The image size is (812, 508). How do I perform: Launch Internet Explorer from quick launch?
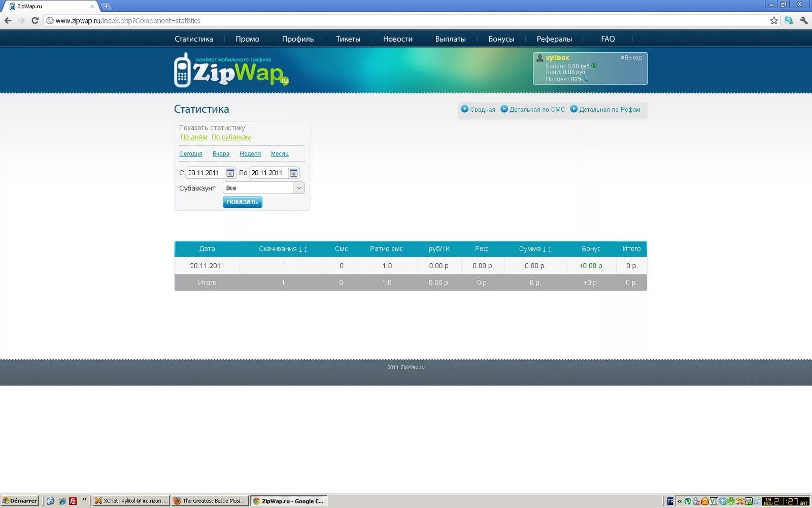coord(62,501)
